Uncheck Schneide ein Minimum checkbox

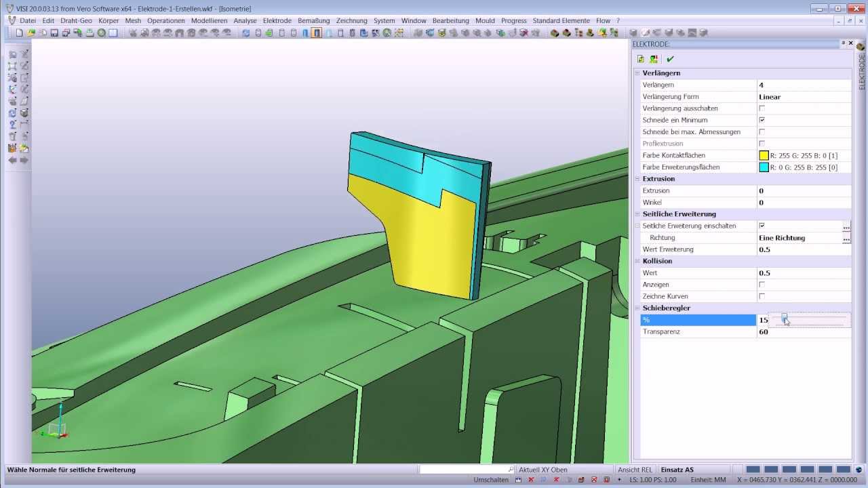point(762,120)
